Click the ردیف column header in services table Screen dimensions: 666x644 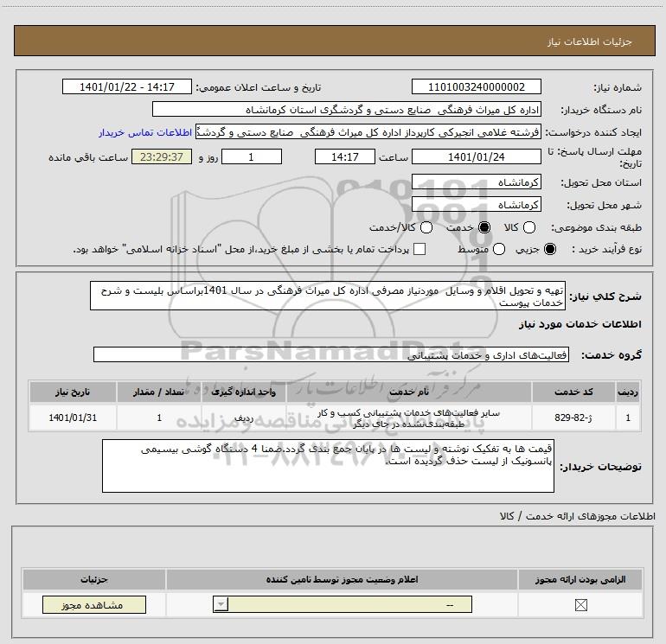click(x=628, y=392)
